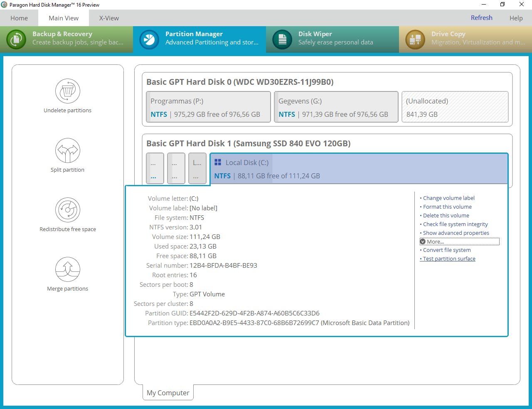532x409 pixels.
Task: Select the Programmas (P:) partition
Action: pyautogui.click(x=208, y=107)
